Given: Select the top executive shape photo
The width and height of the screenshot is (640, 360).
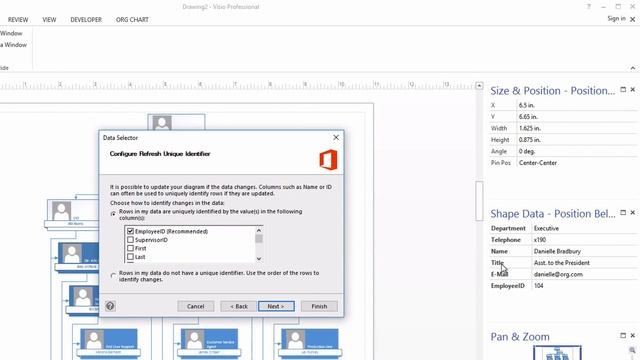Looking at the screenshot, I should coord(162,123).
